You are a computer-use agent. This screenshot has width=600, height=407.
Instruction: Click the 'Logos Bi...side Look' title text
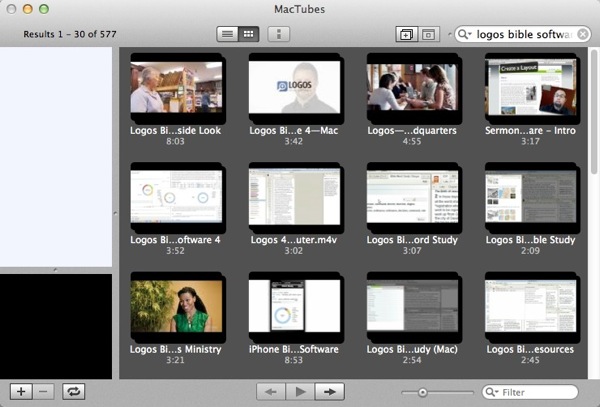tap(176, 130)
